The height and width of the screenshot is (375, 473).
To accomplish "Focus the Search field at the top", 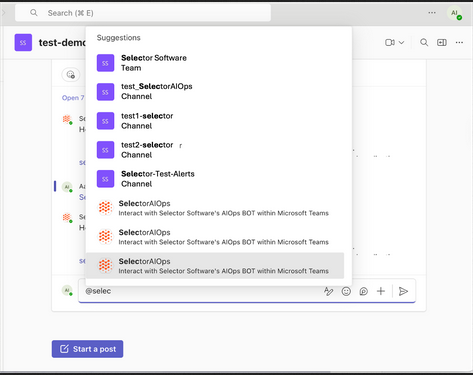I will click(143, 13).
